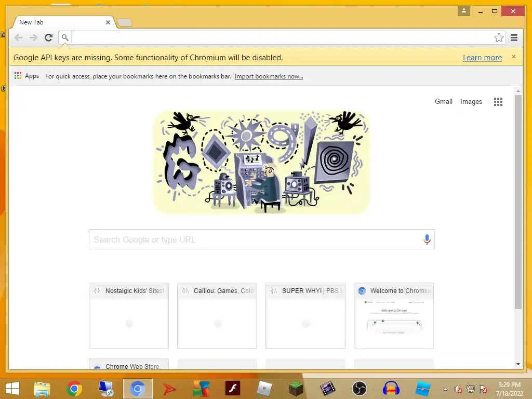The width and height of the screenshot is (532, 399).
Task: Open a new tab with the new-tab button
Action: tap(125, 23)
